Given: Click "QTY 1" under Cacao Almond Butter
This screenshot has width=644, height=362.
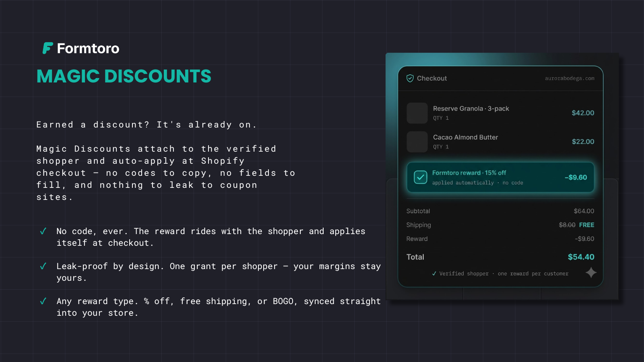Looking at the screenshot, I should pyautogui.click(x=441, y=147).
